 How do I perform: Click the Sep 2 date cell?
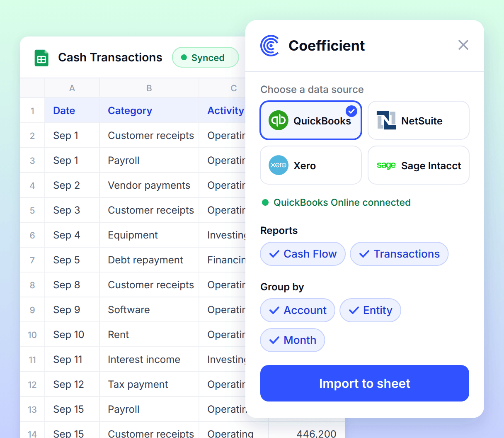[72, 185]
